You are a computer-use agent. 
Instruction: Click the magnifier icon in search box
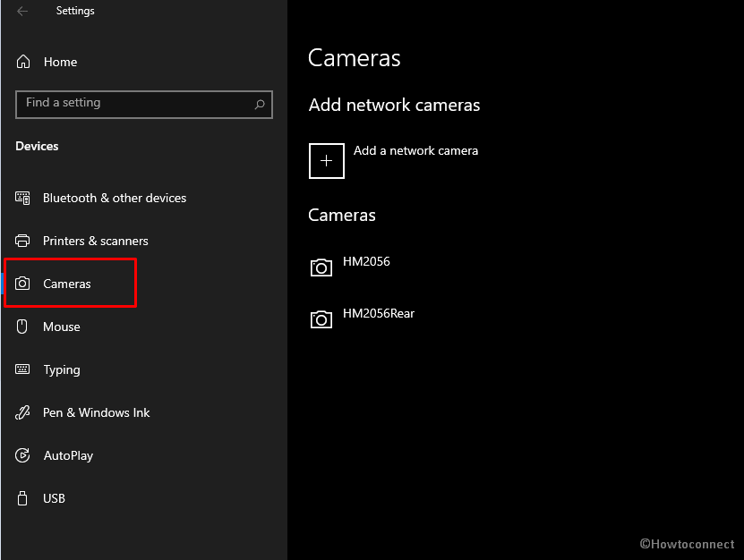coord(260,104)
